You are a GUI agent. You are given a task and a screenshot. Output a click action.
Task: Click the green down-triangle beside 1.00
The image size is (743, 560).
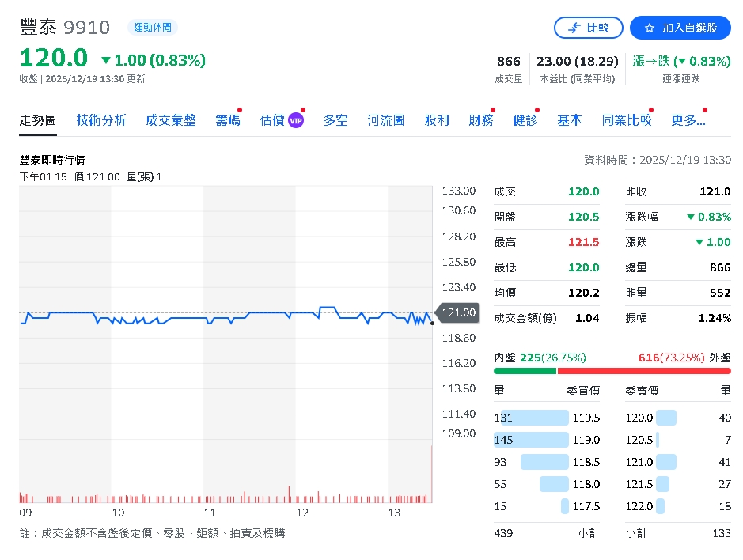[x=106, y=60]
